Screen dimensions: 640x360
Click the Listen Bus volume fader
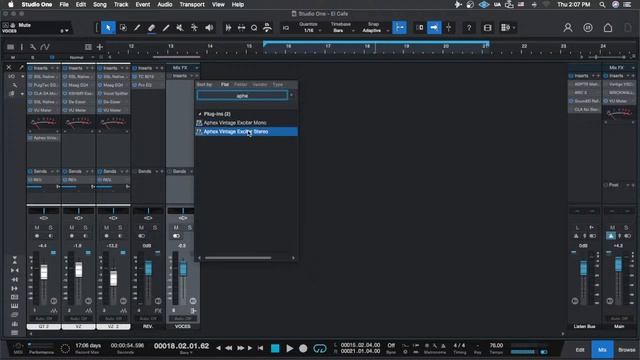pyautogui.click(x=584, y=268)
